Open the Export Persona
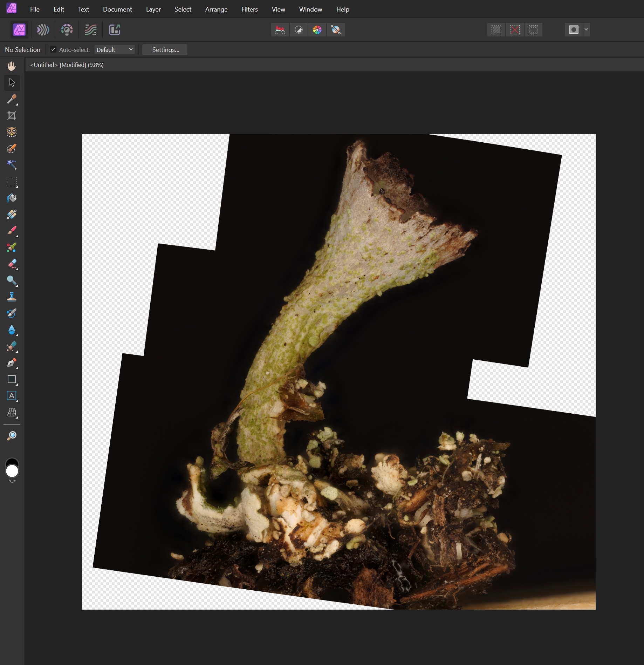644x665 pixels. (115, 30)
